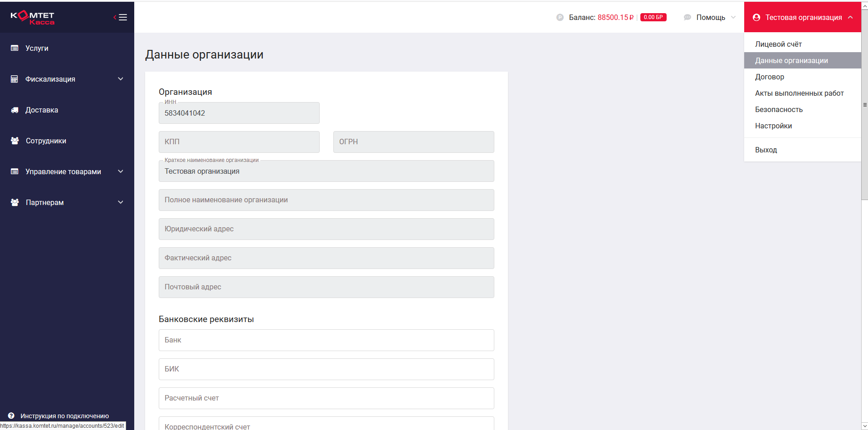Expand the Партнерам chevron
This screenshot has height=430, width=868.
click(x=121, y=202)
